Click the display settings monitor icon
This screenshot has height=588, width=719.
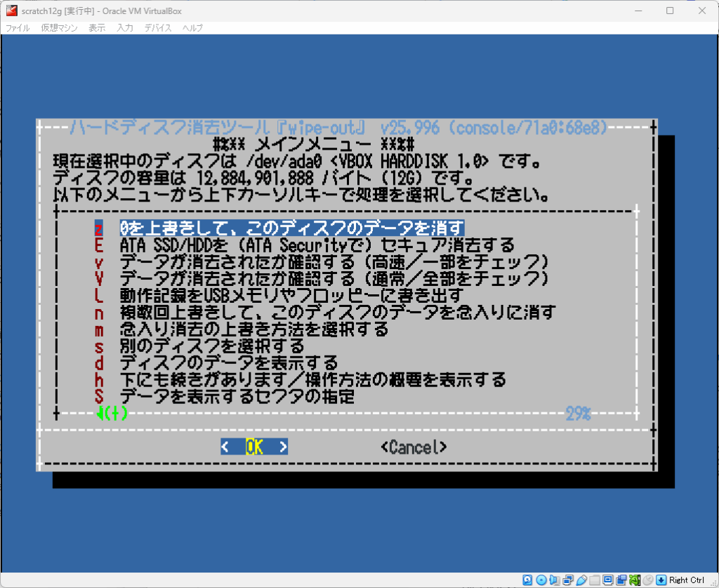tap(608, 580)
